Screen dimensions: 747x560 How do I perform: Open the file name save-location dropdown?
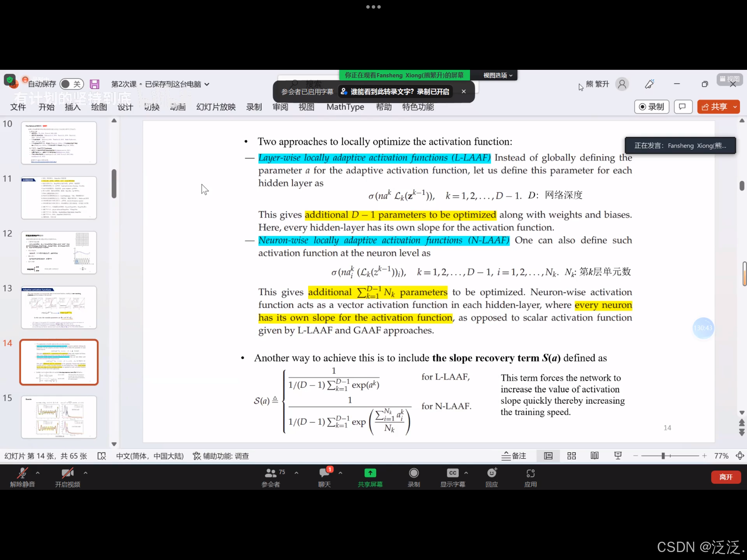point(207,84)
